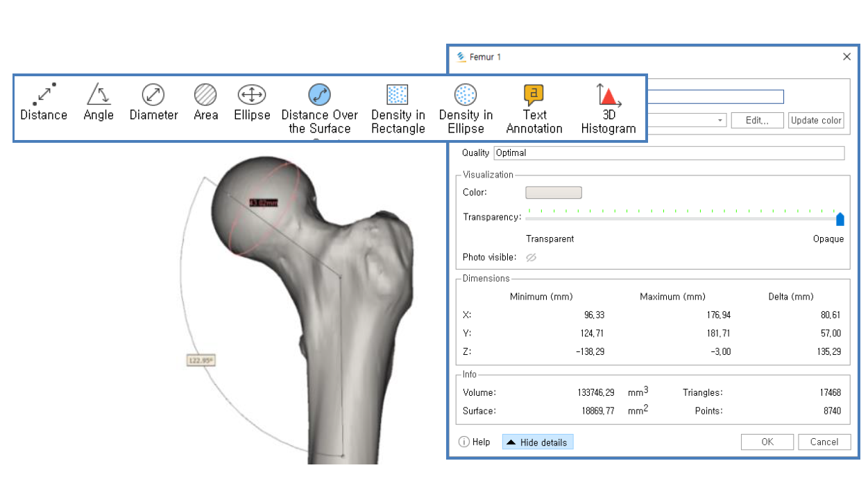
Task: Click the X minimum value 96,33
Action: [x=595, y=315]
